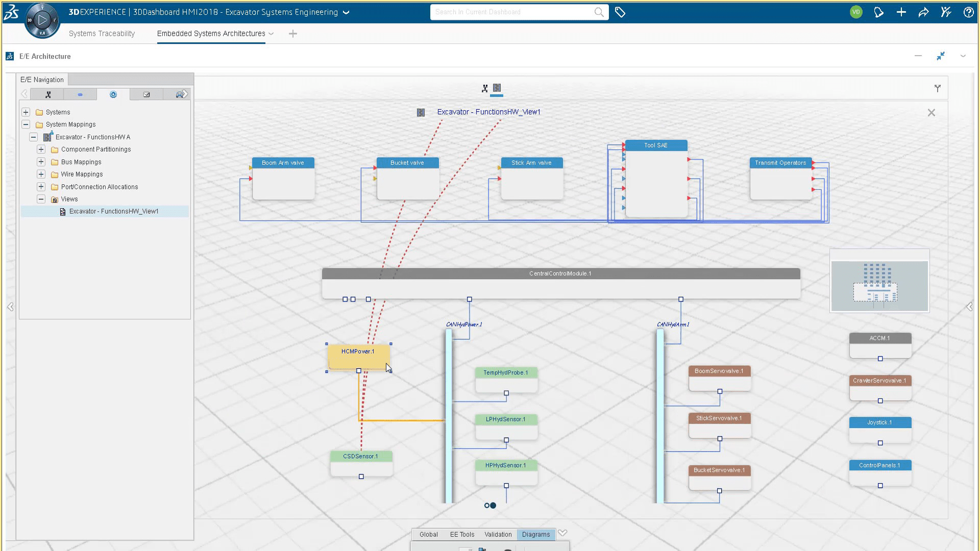Expand Wire Mappings folder
980x551 pixels.
point(41,174)
